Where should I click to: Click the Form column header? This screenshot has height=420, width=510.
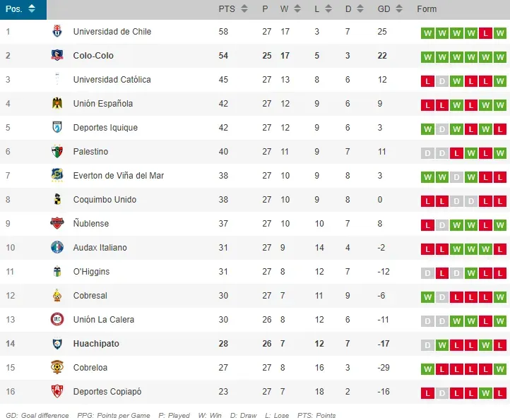click(x=427, y=9)
